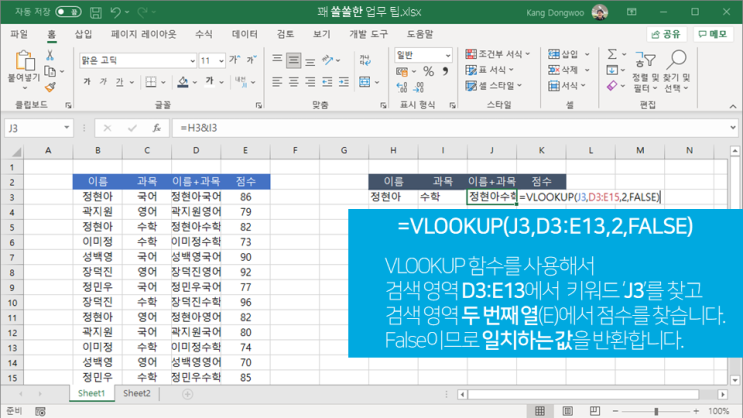This screenshot has height=418, width=743.
Task: Click the Increase Decimal icon
Action: click(x=402, y=87)
